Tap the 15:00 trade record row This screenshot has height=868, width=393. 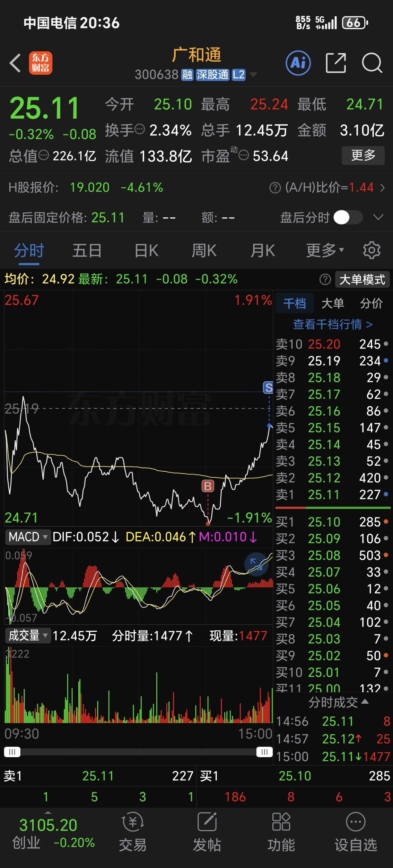tap(333, 757)
